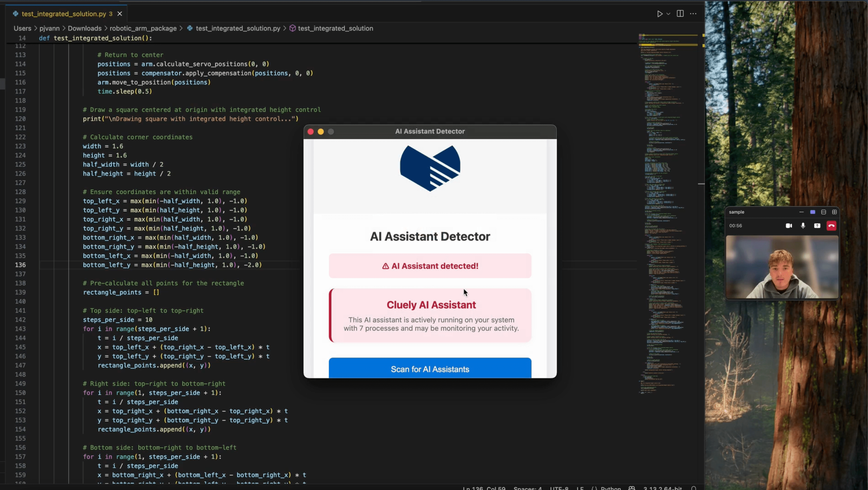This screenshot has width=868, height=490.
Task: Toggle the camera in call window
Action: pyautogui.click(x=789, y=226)
